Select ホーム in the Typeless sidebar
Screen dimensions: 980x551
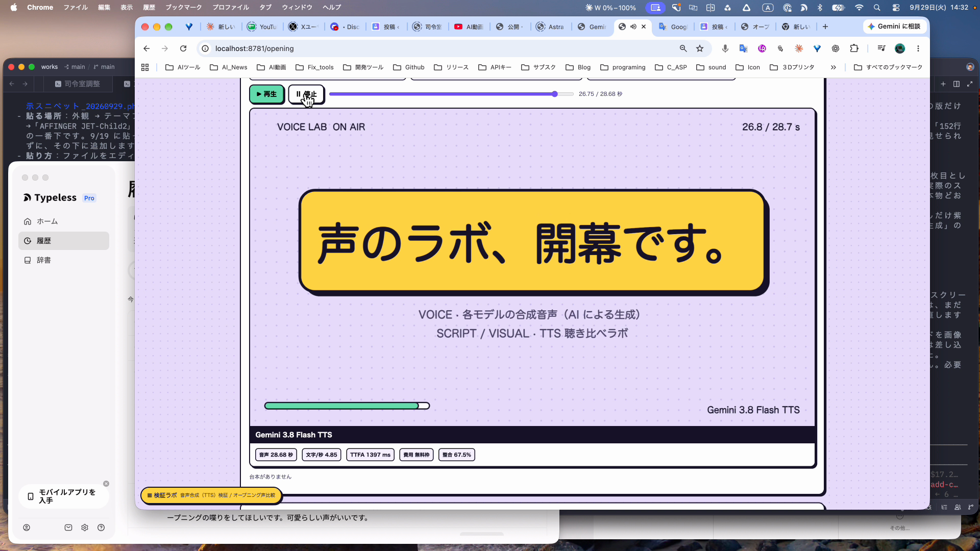coord(64,221)
